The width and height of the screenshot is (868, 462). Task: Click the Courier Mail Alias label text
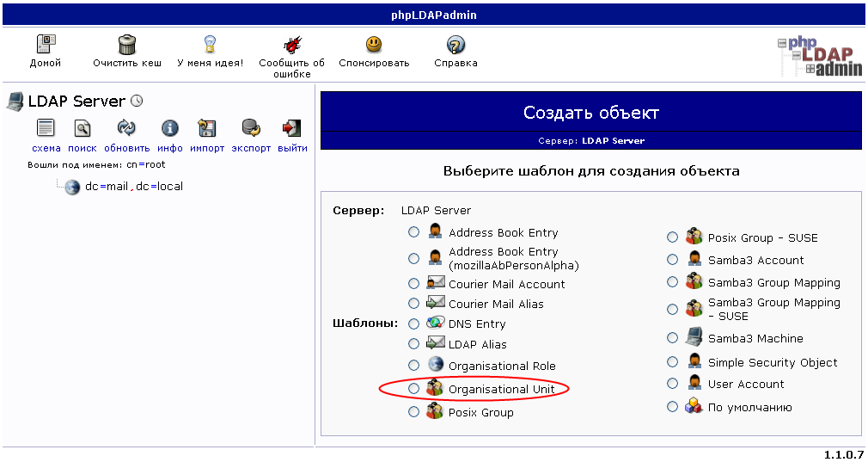pos(496,304)
